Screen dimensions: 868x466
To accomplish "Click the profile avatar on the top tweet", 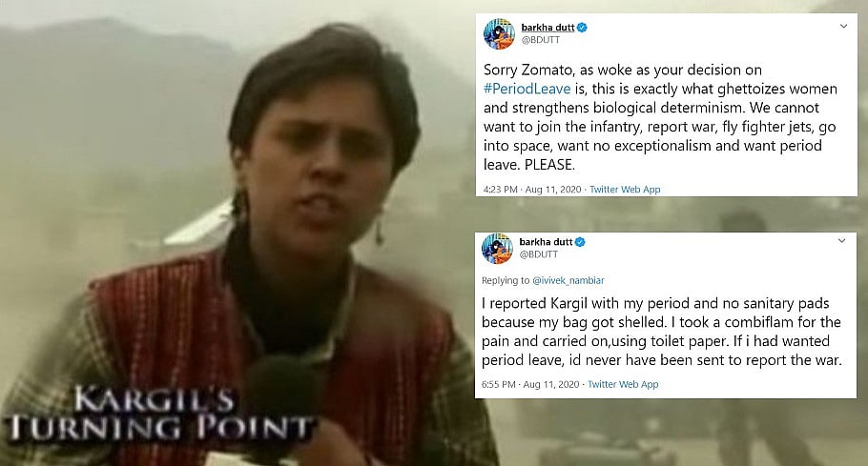I will click(499, 33).
